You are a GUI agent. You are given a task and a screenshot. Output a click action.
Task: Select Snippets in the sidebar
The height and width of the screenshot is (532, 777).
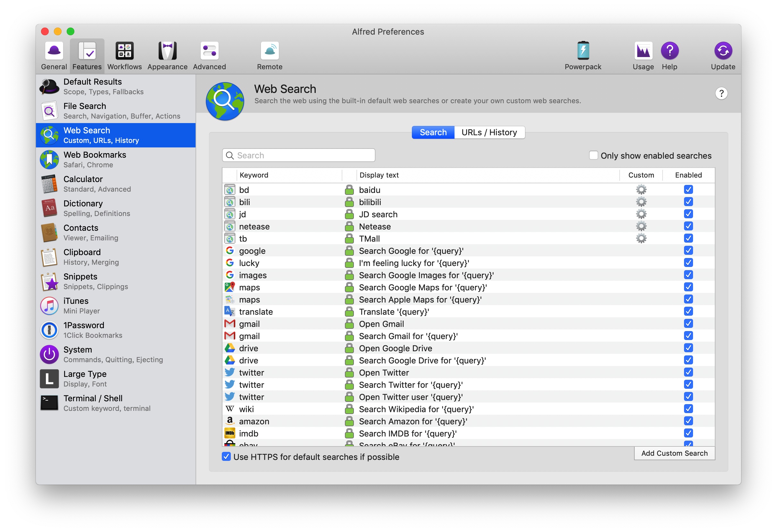(116, 282)
